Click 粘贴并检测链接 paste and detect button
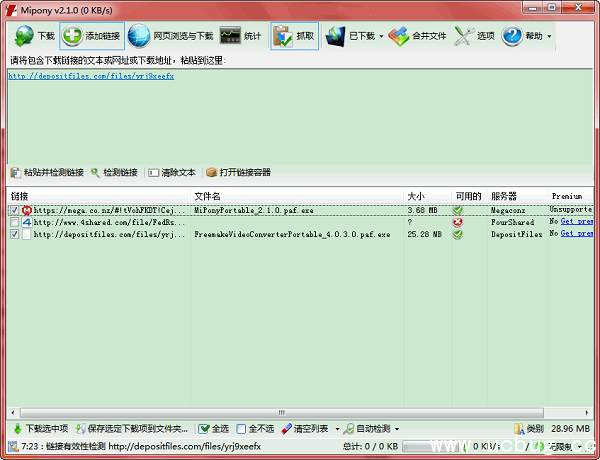600x460 pixels. click(x=47, y=172)
